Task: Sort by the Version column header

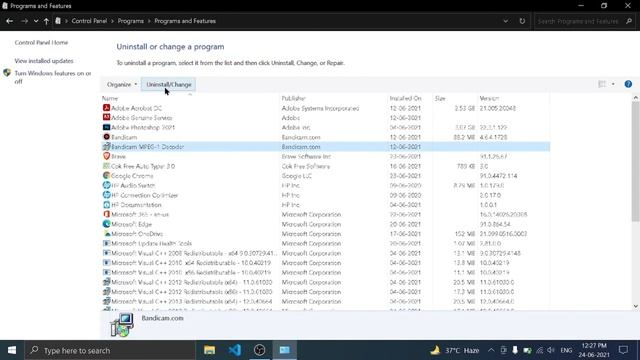Action: pyautogui.click(x=489, y=98)
